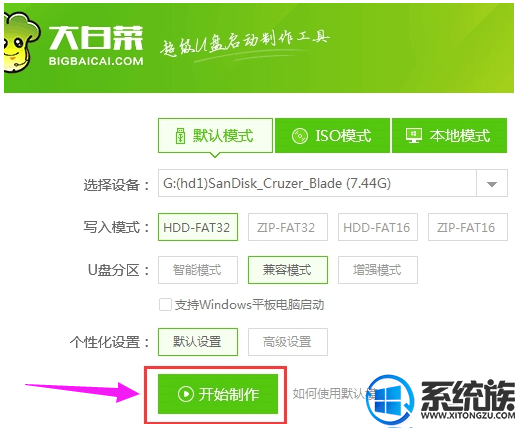Choose HDD-FAT16 write mode
This screenshot has width=515, height=428.
378,227
